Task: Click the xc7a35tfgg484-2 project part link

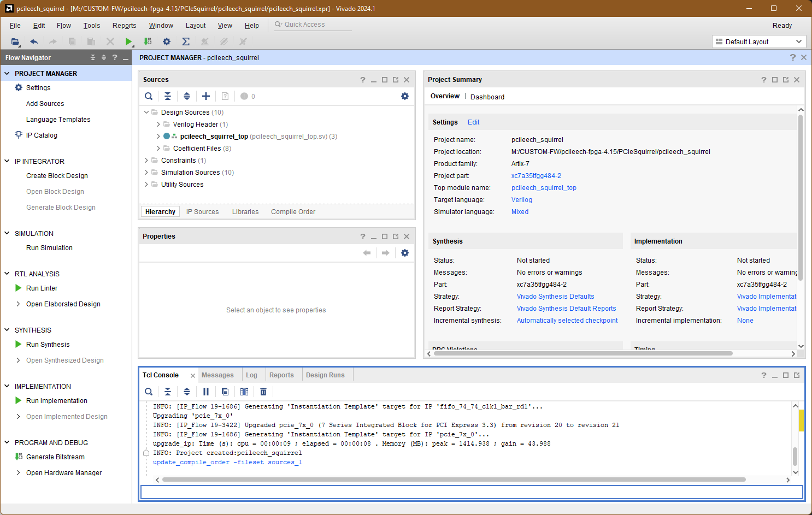Action: [x=536, y=176]
